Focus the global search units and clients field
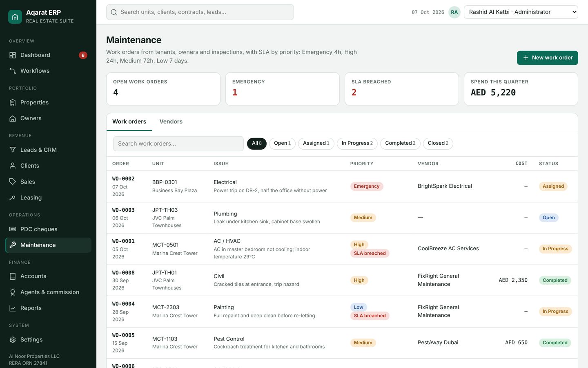 point(200,12)
